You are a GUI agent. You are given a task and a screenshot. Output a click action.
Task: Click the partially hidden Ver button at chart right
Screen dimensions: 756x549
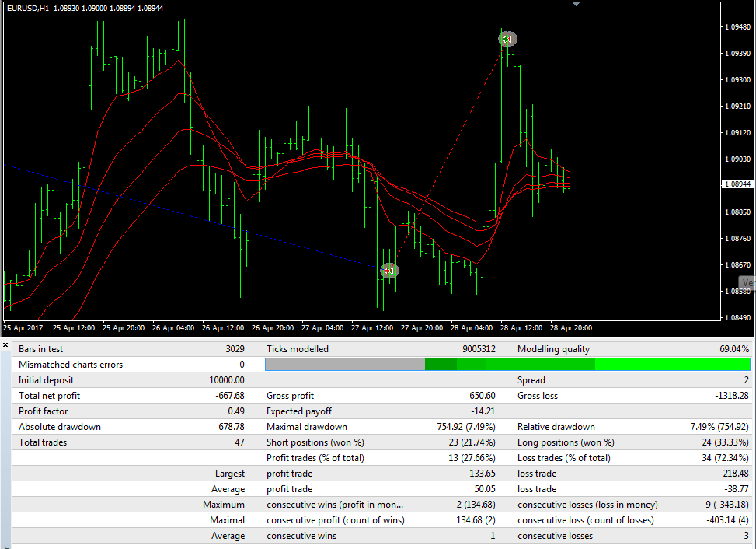click(x=747, y=281)
